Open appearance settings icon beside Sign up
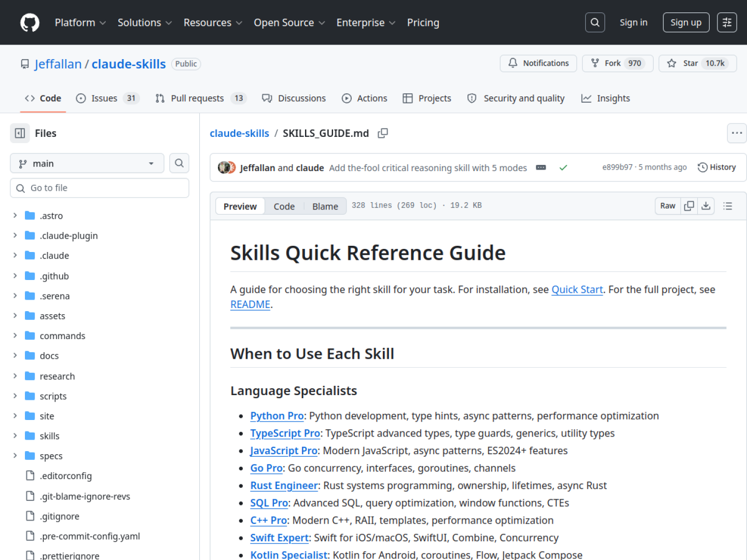The width and height of the screenshot is (747, 560). [x=727, y=22]
